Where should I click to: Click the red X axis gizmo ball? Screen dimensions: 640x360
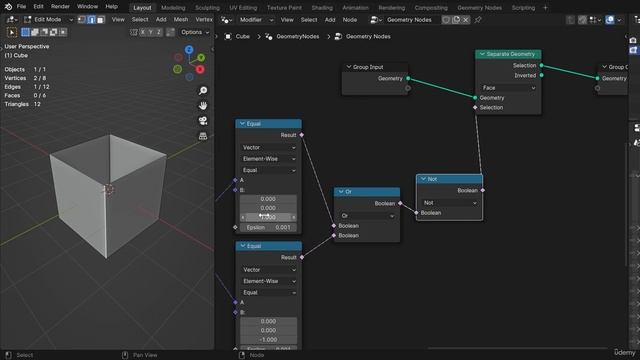(x=200, y=69)
